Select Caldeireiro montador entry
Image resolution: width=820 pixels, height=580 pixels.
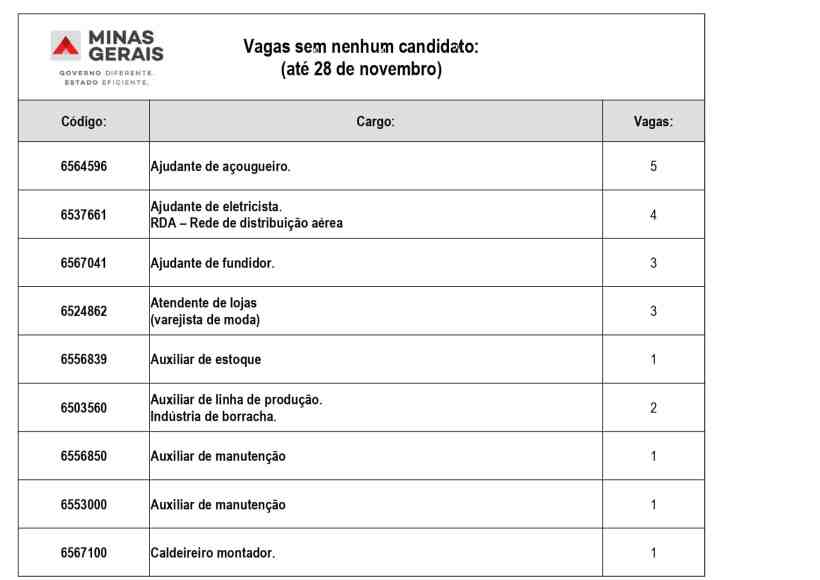(x=212, y=553)
